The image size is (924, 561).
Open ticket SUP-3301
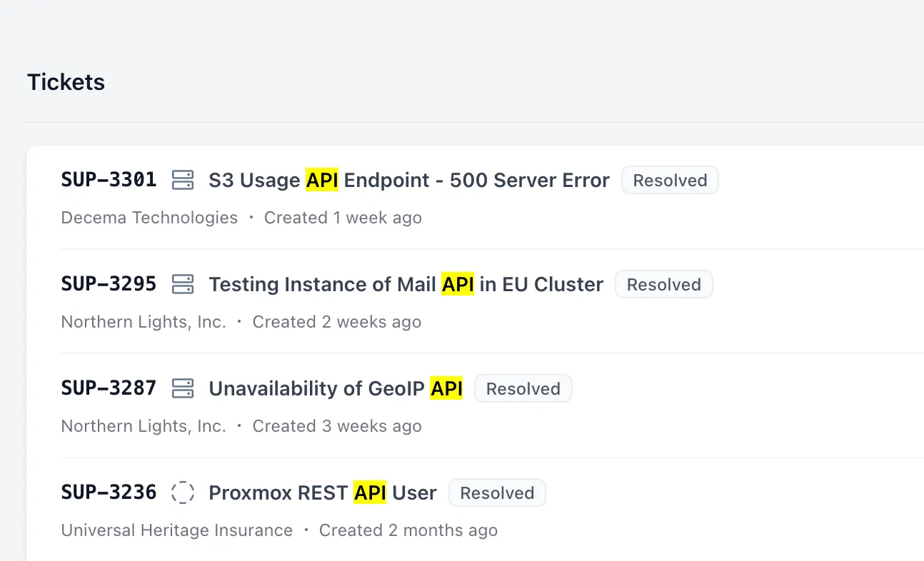(109, 180)
